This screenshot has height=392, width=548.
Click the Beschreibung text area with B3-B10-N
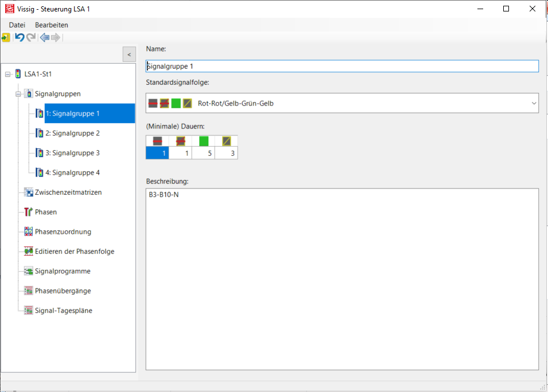coord(342,279)
